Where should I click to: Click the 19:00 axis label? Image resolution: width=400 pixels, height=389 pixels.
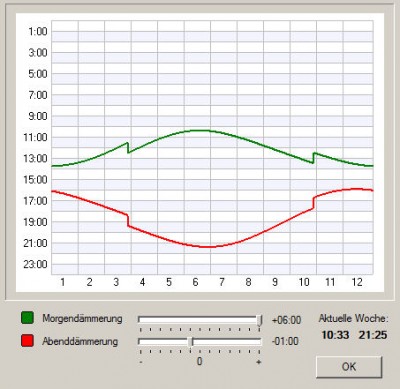pyautogui.click(x=36, y=222)
